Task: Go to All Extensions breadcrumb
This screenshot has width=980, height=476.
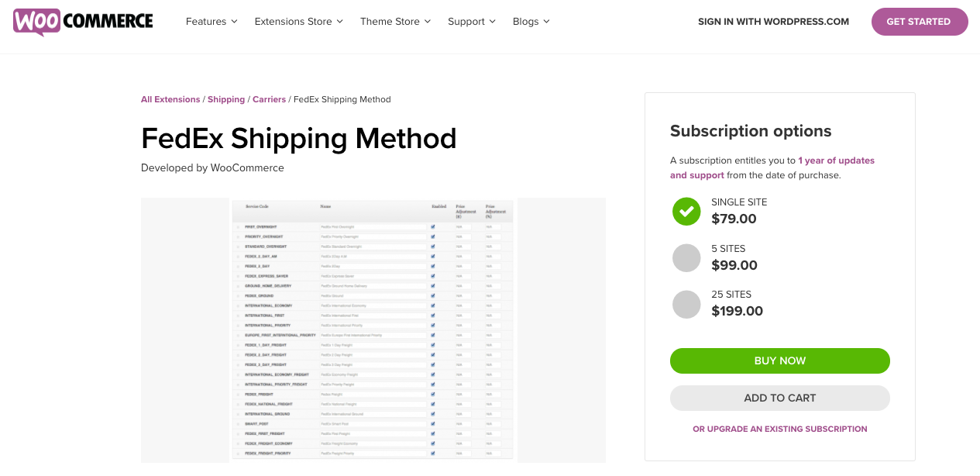Action: click(x=170, y=99)
